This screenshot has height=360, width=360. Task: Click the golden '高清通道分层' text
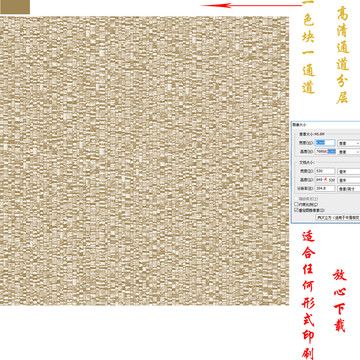pos(343,55)
